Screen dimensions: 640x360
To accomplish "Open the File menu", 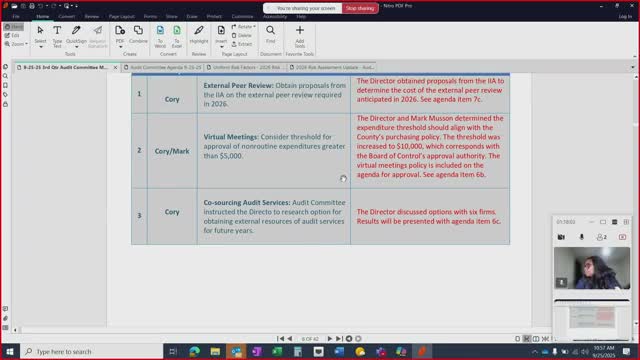I will click(16, 17).
